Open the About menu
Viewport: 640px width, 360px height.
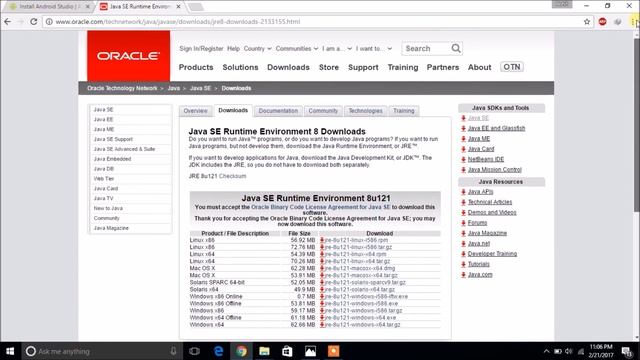point(480,67)
